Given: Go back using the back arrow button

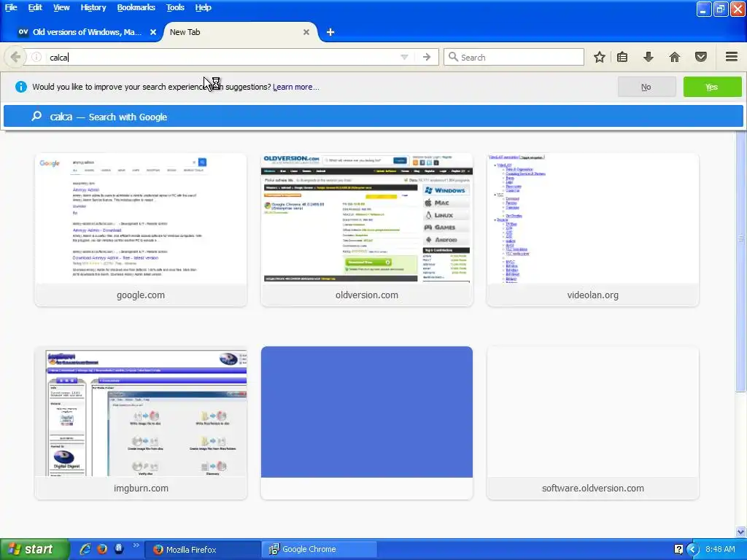Looking at the screenshot, I should pyautogui.click(x=15, y=57).
